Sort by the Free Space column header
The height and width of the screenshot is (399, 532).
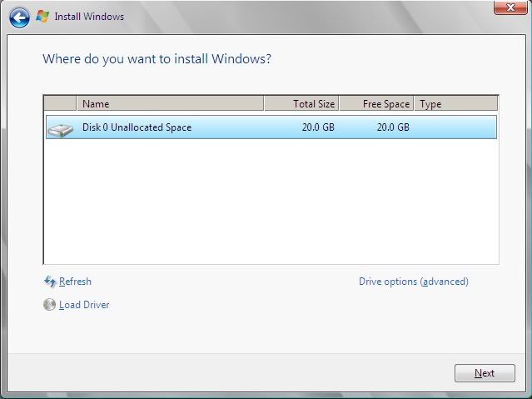tap(376, 103)
